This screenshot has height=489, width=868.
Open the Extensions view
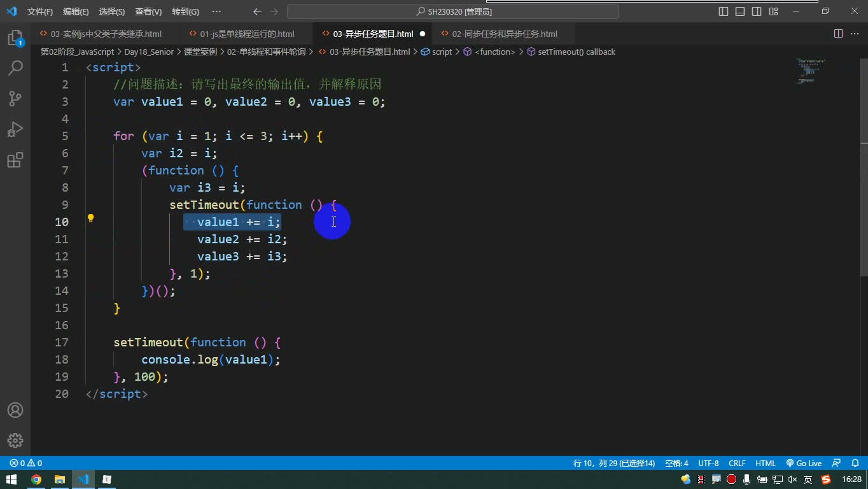tap(15, 160)
